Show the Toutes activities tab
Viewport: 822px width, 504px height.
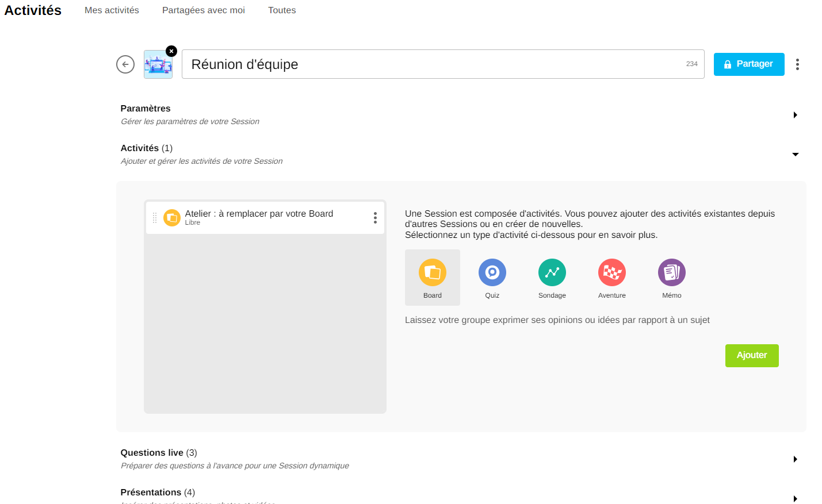pos(282,10)
